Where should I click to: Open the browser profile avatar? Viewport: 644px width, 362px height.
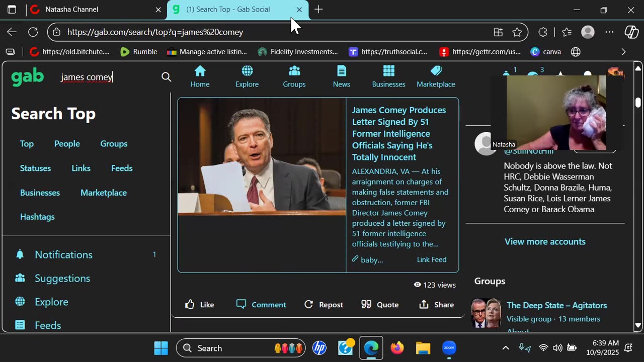point(588,32)
